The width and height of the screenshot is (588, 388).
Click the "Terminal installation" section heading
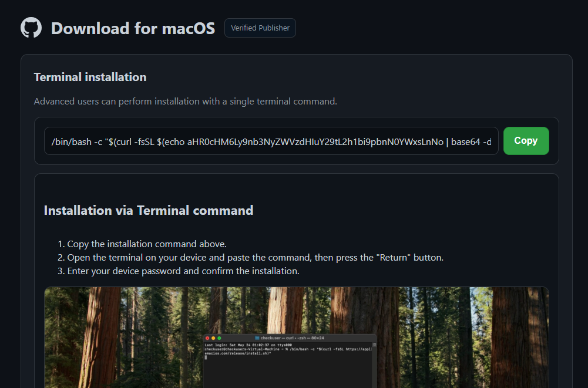coord(90,77)
